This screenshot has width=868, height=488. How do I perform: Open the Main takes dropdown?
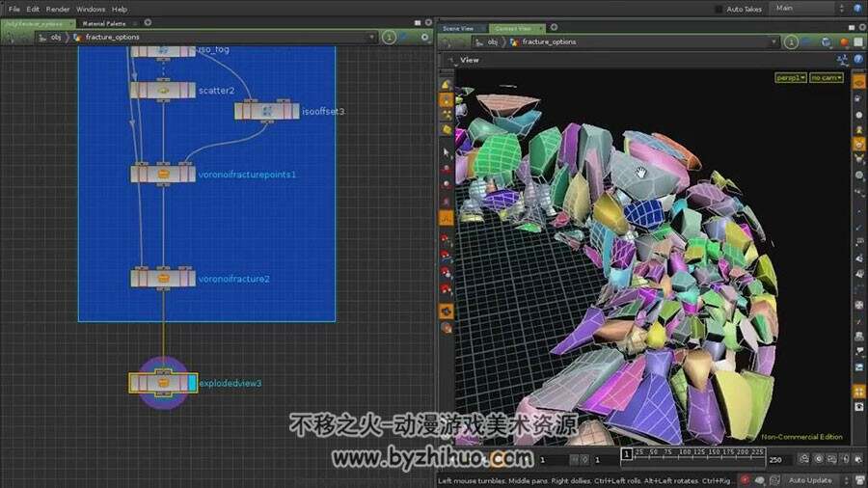[809, 8]
